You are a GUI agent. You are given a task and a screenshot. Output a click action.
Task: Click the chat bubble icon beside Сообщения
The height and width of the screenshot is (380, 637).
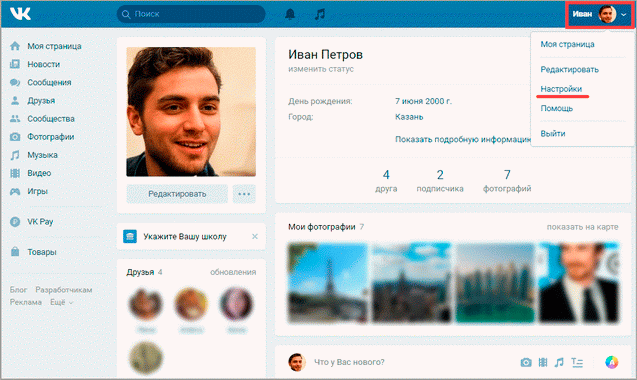pyautogui.click(x=15, y=83)
